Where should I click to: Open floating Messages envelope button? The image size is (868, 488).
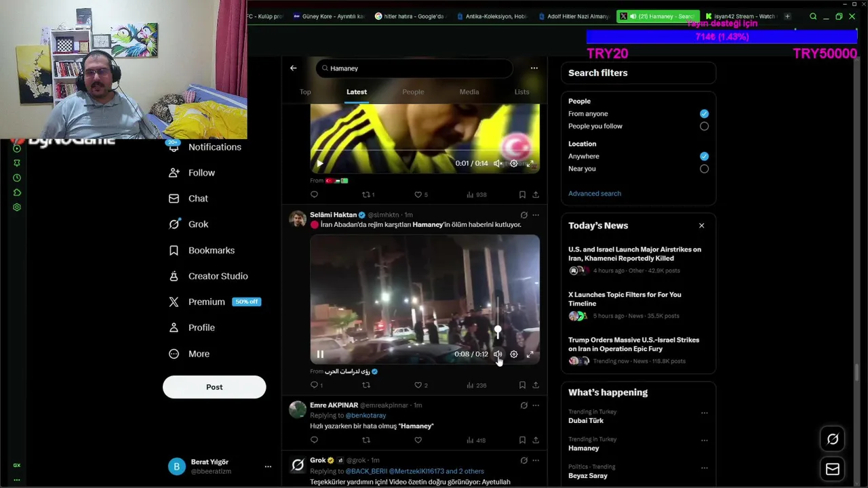click(833, 469)
